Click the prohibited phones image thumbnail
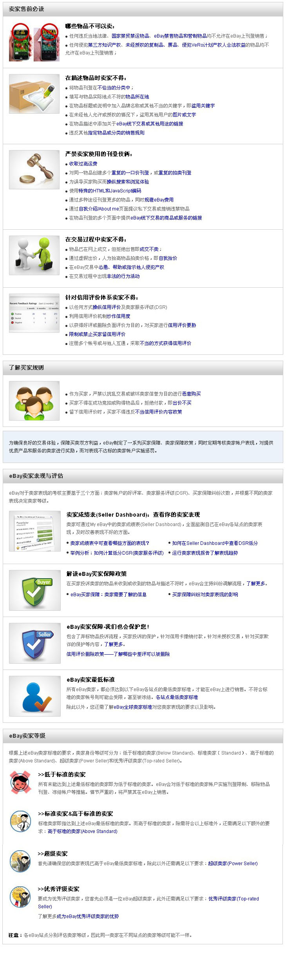 pyautogui.click(x=34, y=42)
